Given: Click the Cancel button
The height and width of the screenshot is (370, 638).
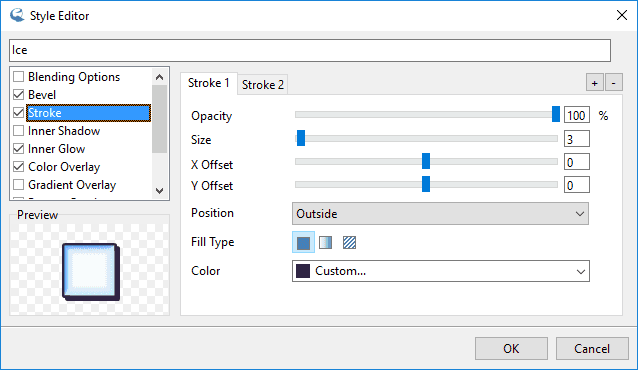Looking at the screenshot, I should [592, 348].
